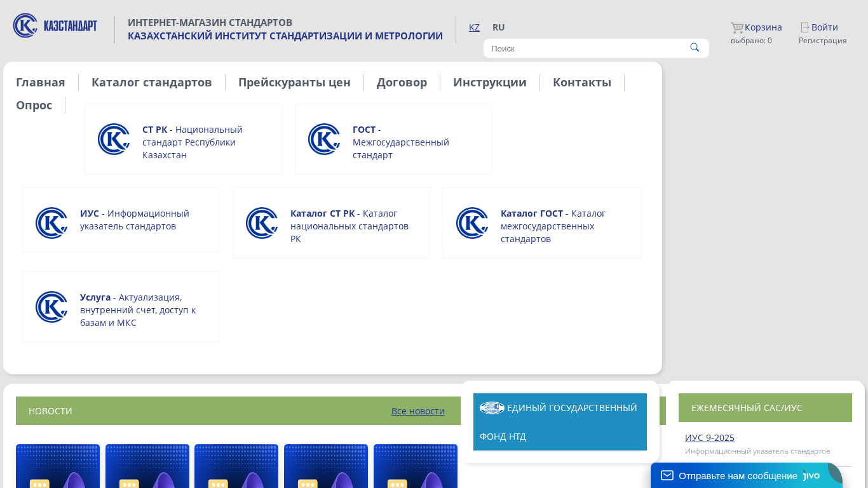The height and width of the screenshot is (488, 868).
Task: Click the ИУС category logo icon
Action: (x=51, y=223)
